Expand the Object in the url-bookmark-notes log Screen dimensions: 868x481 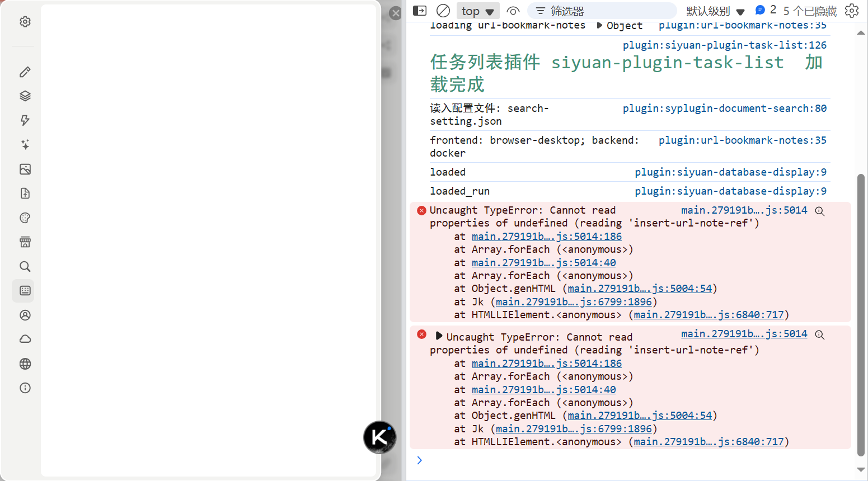(599, 25)
